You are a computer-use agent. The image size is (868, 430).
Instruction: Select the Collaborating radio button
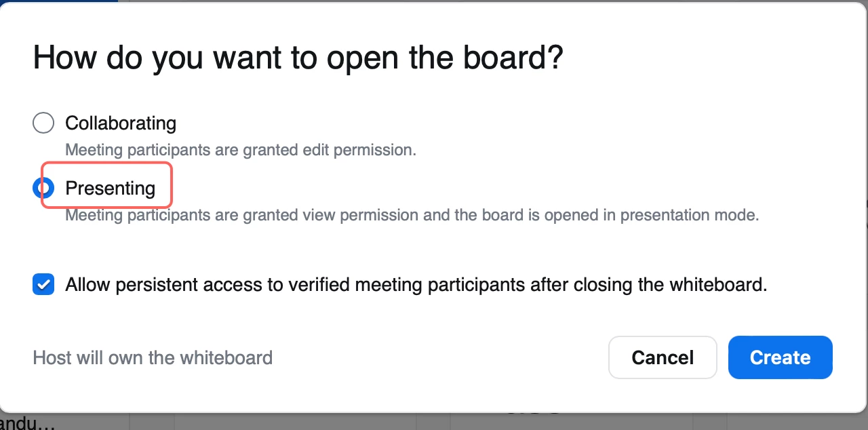point(43,123)
